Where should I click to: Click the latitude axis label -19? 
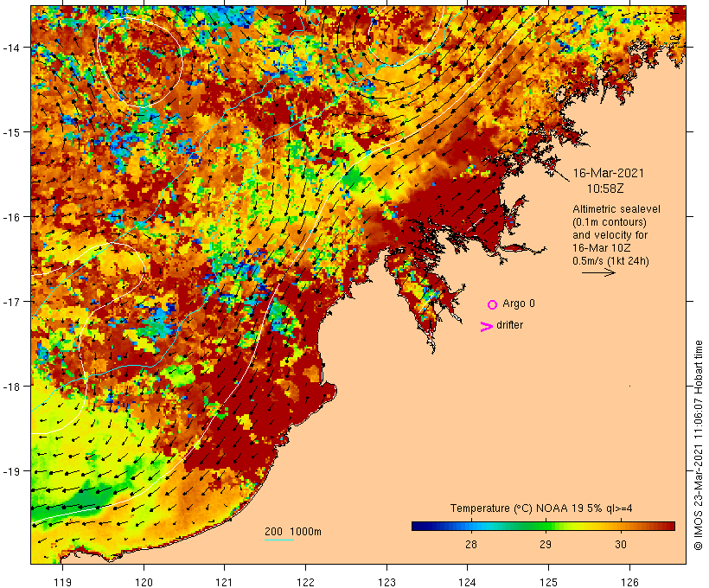(11, 471)
